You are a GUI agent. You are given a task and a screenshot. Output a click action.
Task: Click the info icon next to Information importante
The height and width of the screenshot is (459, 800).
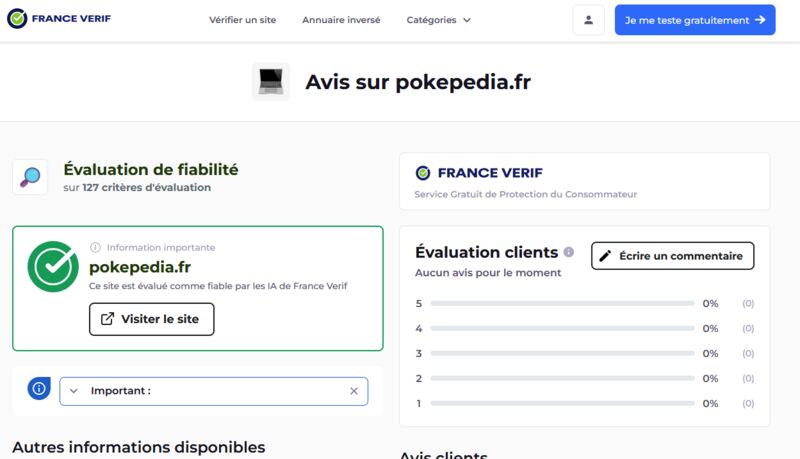[x=95, y=247]
